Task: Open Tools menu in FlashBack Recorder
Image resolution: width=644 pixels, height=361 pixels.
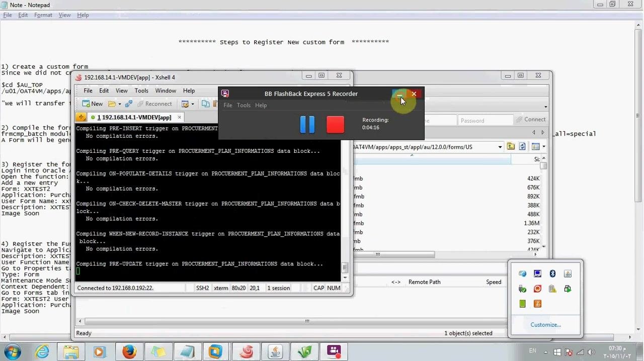Action: click(244, 105)
